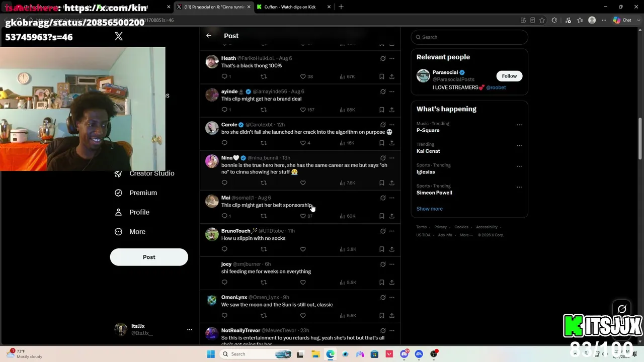The height and width of the screenshot is (362, 644).
Task: Reply to Mai's belt sponsorship comment
Action: (x=224, y=216)
